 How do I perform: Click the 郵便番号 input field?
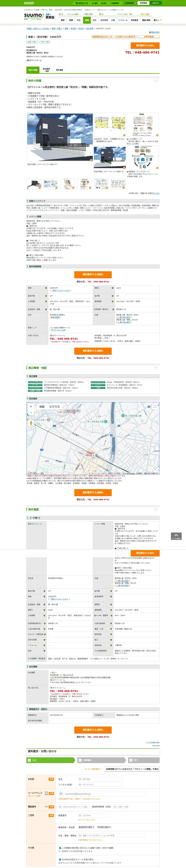click(x=94, y=815)
